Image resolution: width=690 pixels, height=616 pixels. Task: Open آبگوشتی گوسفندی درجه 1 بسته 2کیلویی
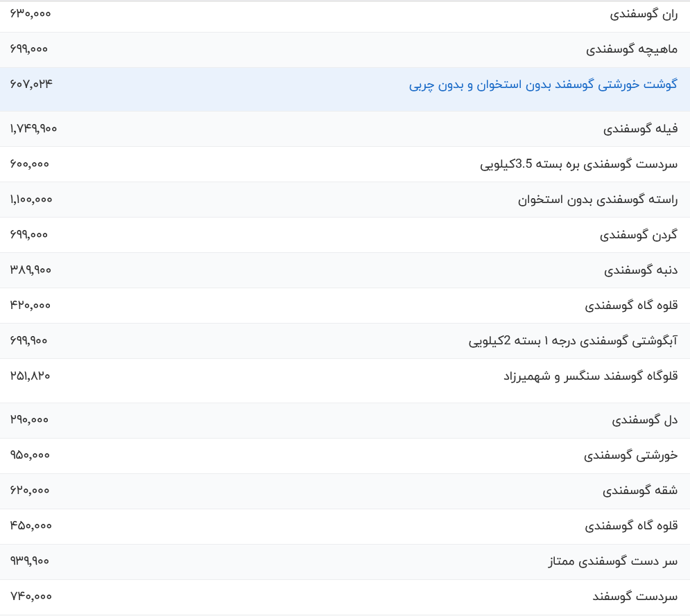[573, 341]
